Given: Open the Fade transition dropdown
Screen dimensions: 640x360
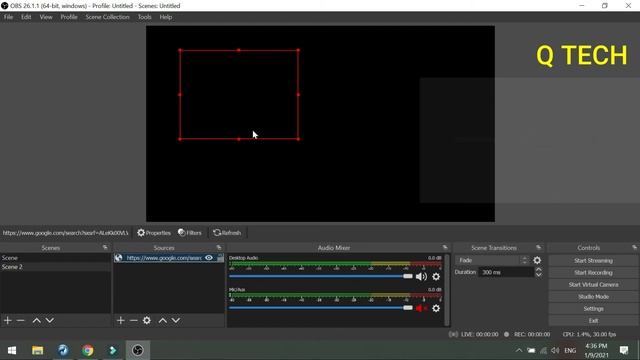Looking at the screenshot, I should click(x=492, y=260).
